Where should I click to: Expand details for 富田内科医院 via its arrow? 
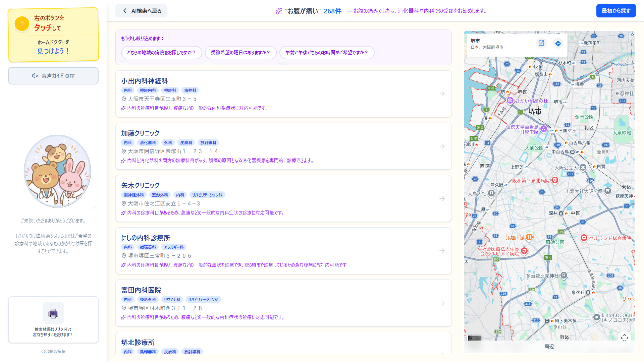[x=442, y=303]
